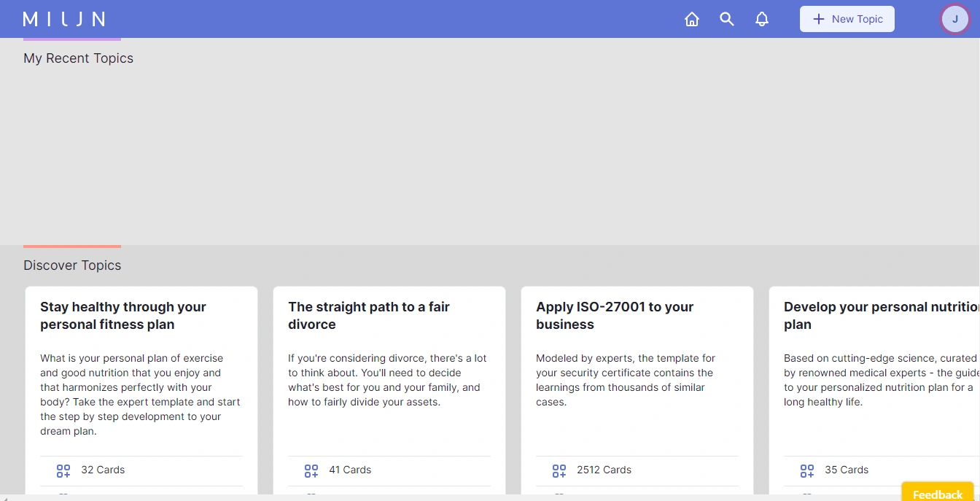Click the MILJN logo
The width and height of the screenshot is (980, 501).
(x=64, y=19)
